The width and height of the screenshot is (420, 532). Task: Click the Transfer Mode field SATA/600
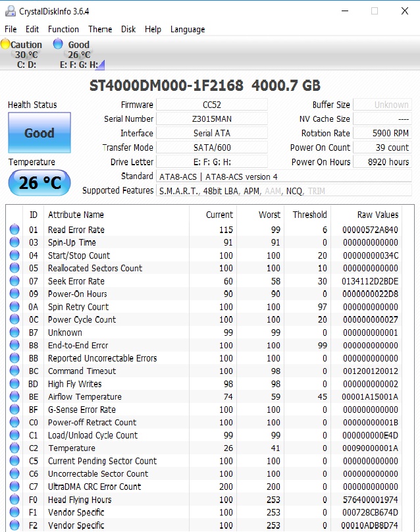[212, 147]
